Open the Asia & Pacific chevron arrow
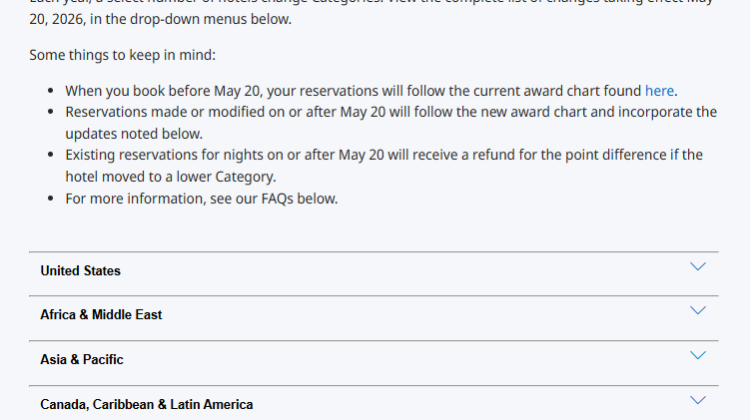Screen dimensions: 750x420 [x=698, y=356]
